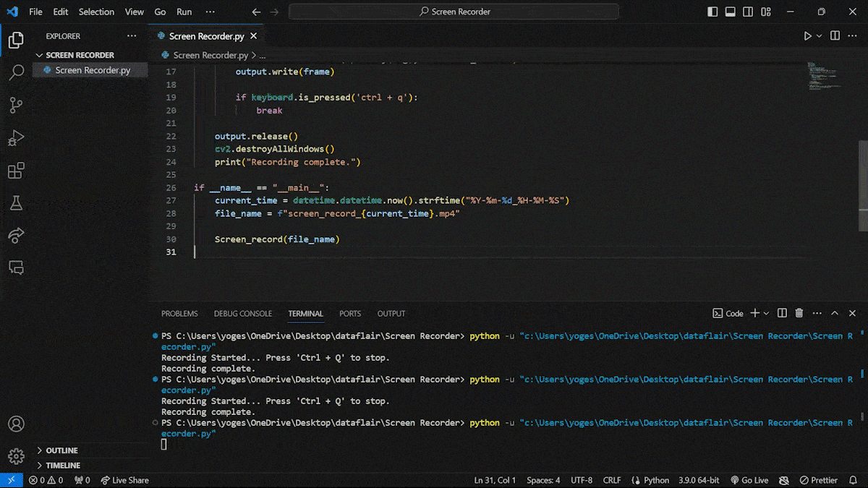The width and height of the screenshot is (868, 488).
Task: Open the Source Control view
Action: [x=16, y=105]
